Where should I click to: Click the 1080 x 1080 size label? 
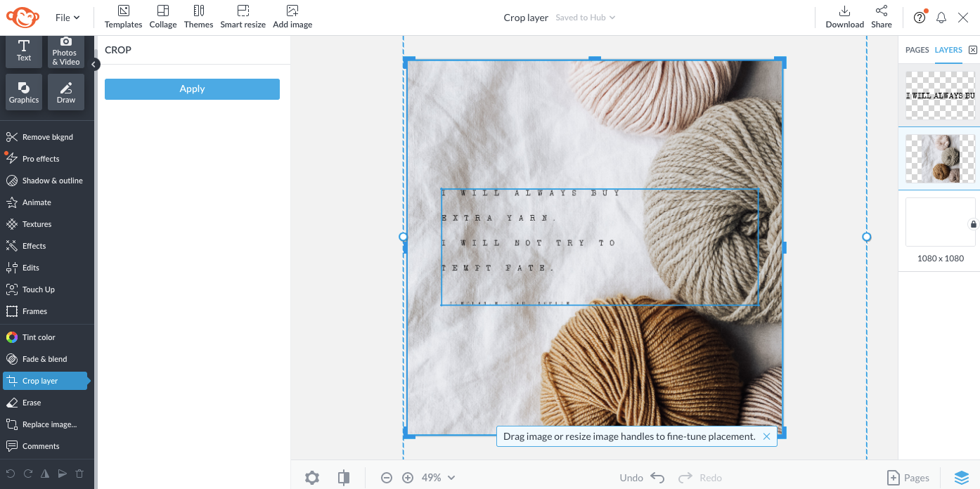click(x=941, y=259)
